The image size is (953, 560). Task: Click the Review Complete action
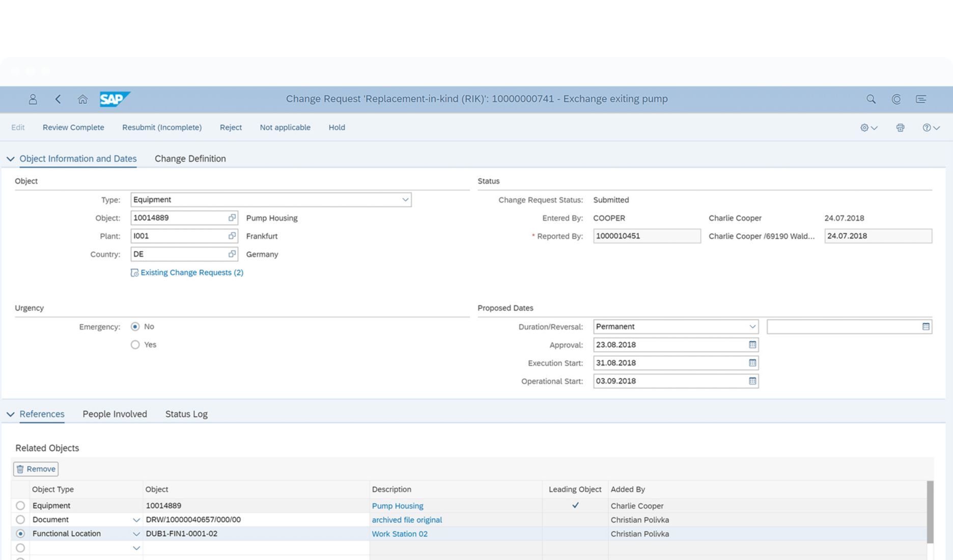[x=73, y=127]
